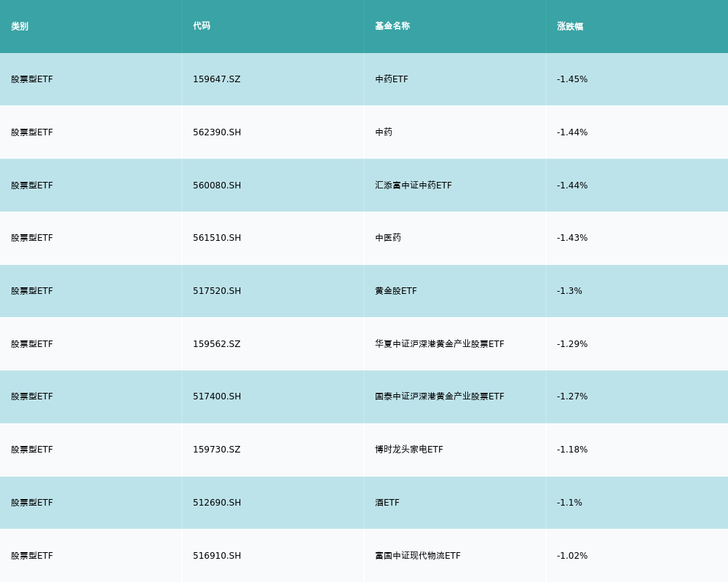This screenshot has height=582, width=728.
Task: Click fund name 华夏中证沪深港黄金产业股票ETF
Action: coord(439,344)
